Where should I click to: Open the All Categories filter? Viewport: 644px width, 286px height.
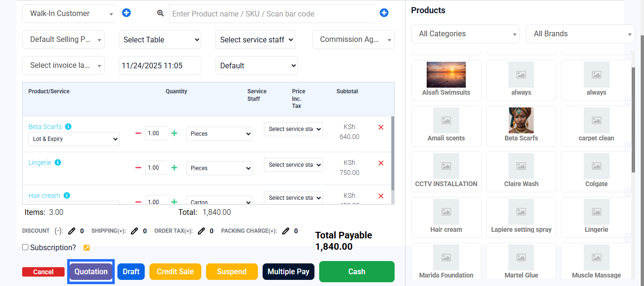465,34
